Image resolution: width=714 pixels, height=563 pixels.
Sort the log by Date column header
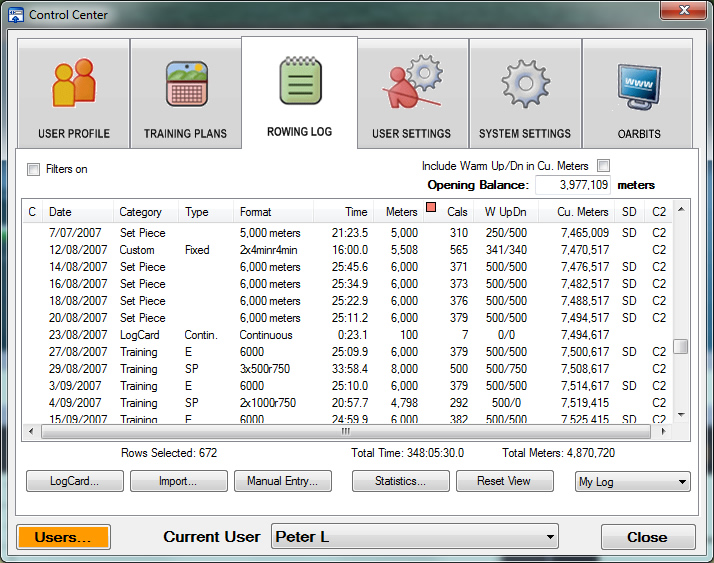pos(77,212)
